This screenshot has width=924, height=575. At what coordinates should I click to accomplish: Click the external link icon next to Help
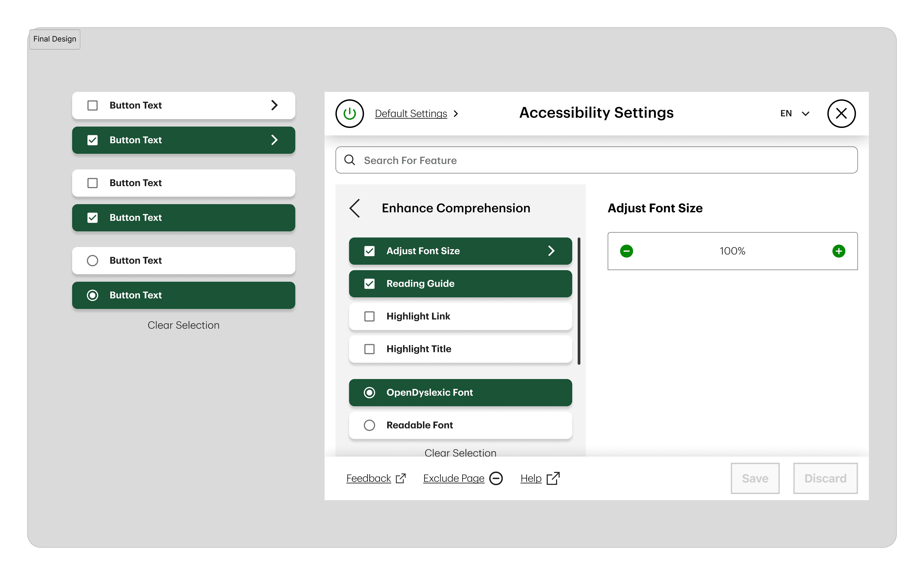(x=553, y=478)
